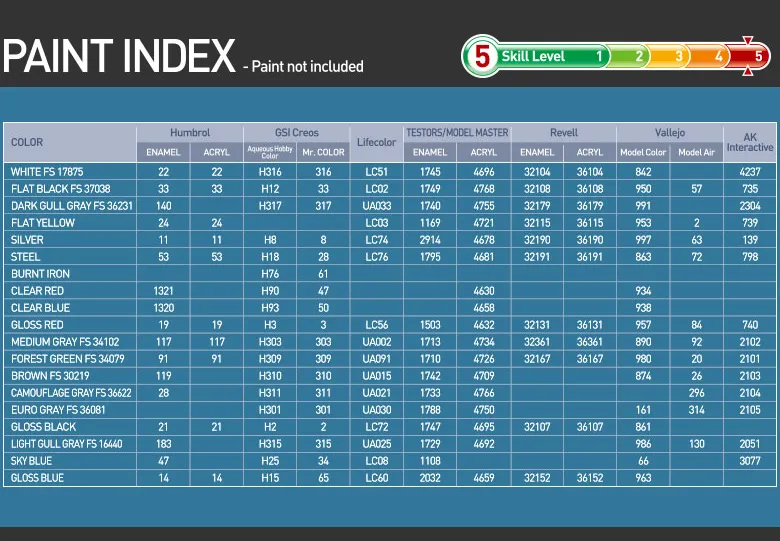The width and height of the screenshot is (780, 541).
Task: Select the FLAT BLACK FS 37038 row label
Action: (61, 189)
